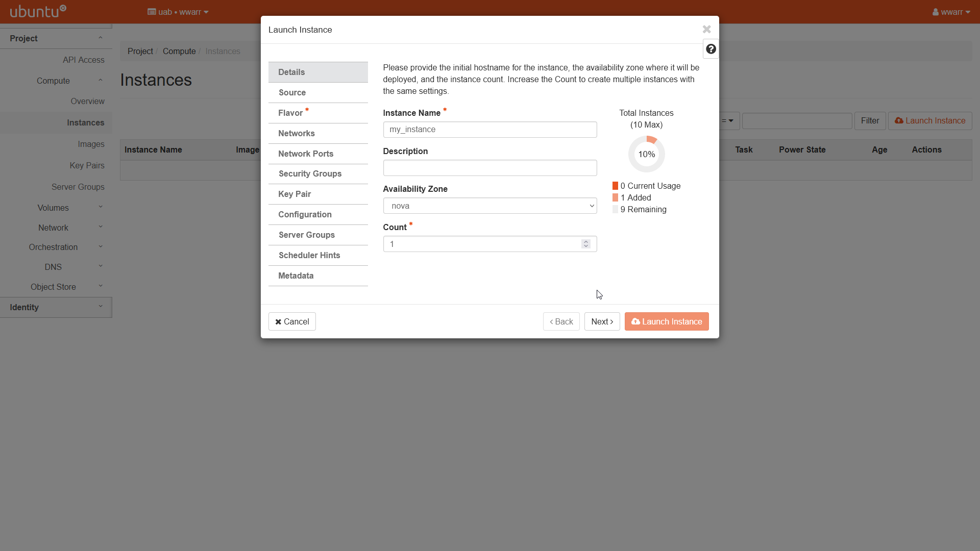Select the Details tab
The image size is (980, 551).
click(x=318, y=72)
